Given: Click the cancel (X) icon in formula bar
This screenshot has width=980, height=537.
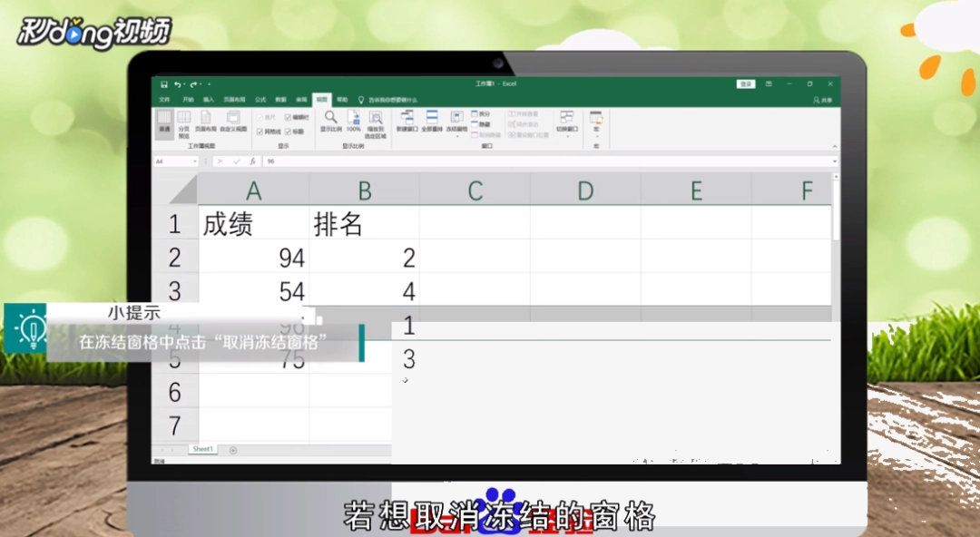Looking at the screenshot, I should click(220, 161).
